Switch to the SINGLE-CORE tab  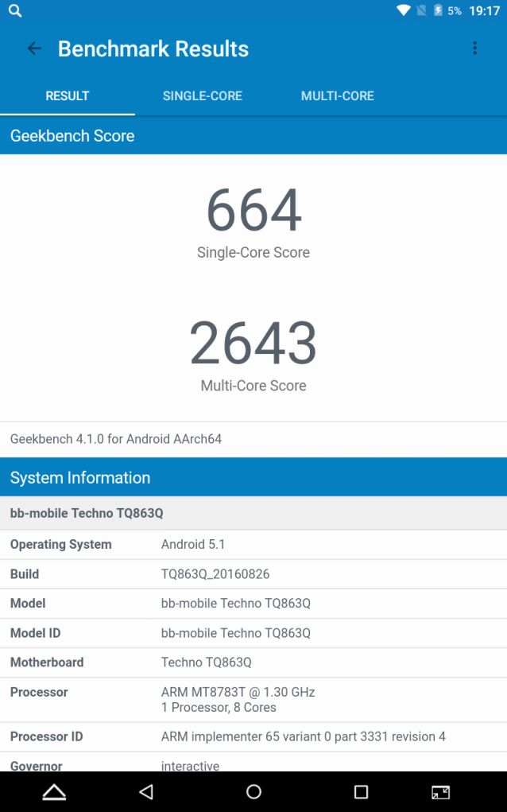[x=203, y=95]
